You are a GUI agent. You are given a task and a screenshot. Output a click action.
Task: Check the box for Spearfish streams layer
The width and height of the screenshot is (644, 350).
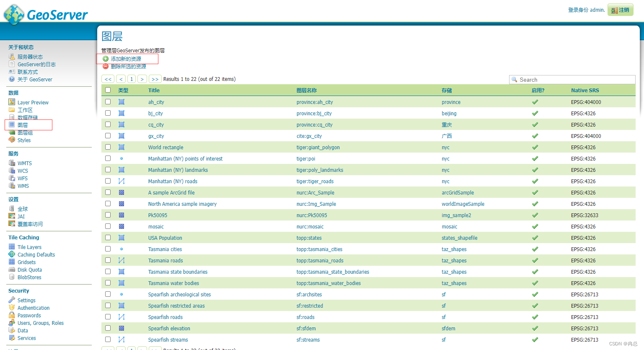[108, 340]
